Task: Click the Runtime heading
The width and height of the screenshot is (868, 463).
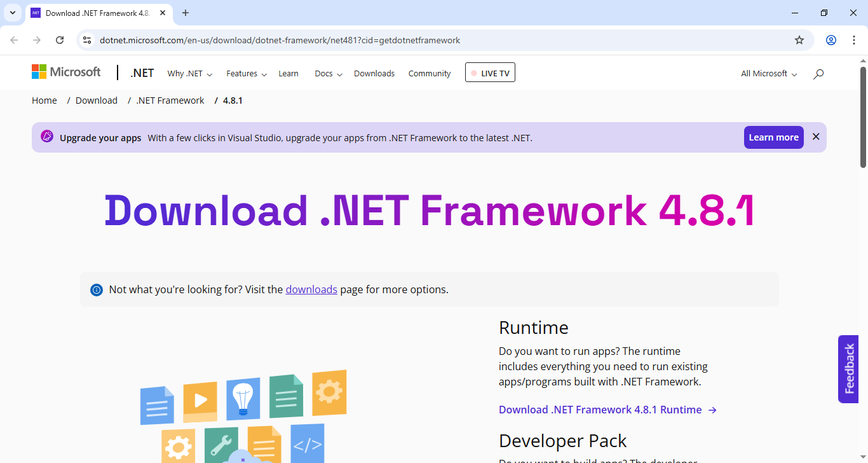Action: 534,328
